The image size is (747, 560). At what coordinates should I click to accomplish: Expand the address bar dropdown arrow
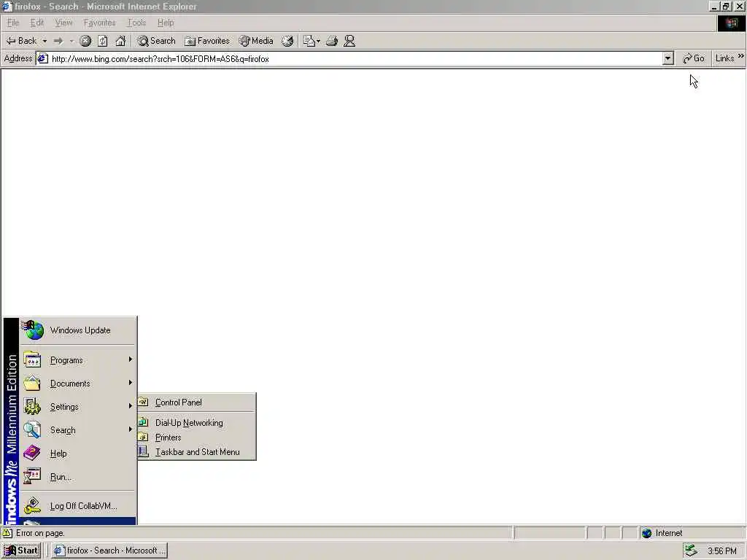[x=667, y=58]
